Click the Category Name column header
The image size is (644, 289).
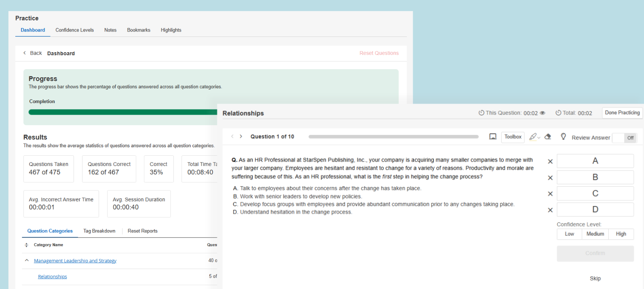click(x=48, y=245)
